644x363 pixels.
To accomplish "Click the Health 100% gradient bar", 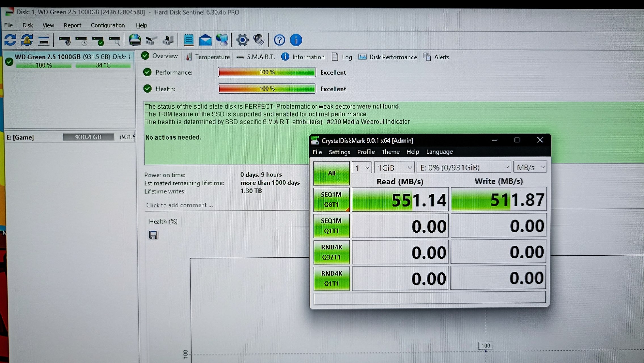I will tap(267, 89).
